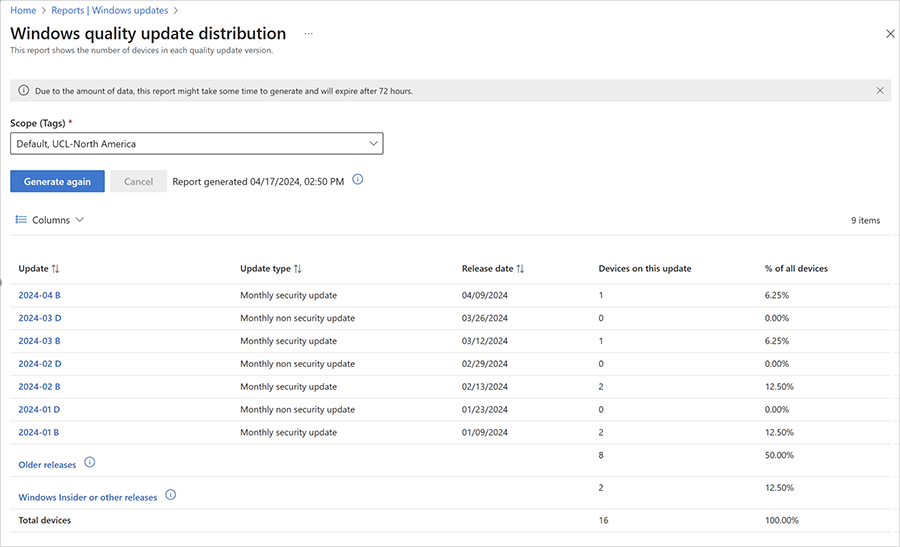Click Generate again button
900x547 pixels.
[57, 181]
